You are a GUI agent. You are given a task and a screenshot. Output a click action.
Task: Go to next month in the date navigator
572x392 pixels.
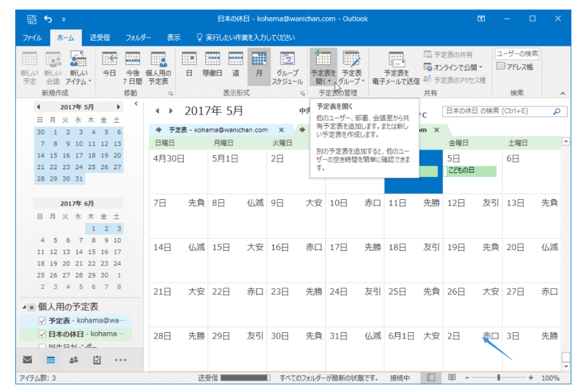point(118,107)
